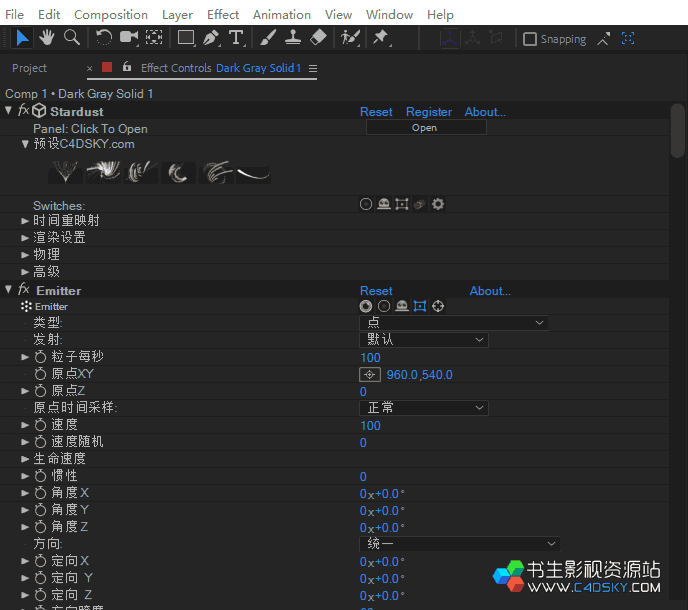Select the Clone Stamp tool
The image size is (688, 610).
click(293, 38)
